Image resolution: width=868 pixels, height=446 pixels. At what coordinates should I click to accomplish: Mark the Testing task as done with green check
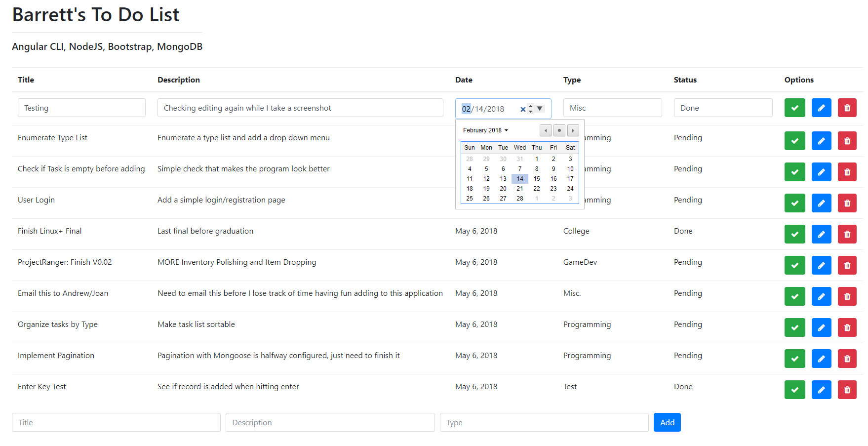[x=794, y=108]
